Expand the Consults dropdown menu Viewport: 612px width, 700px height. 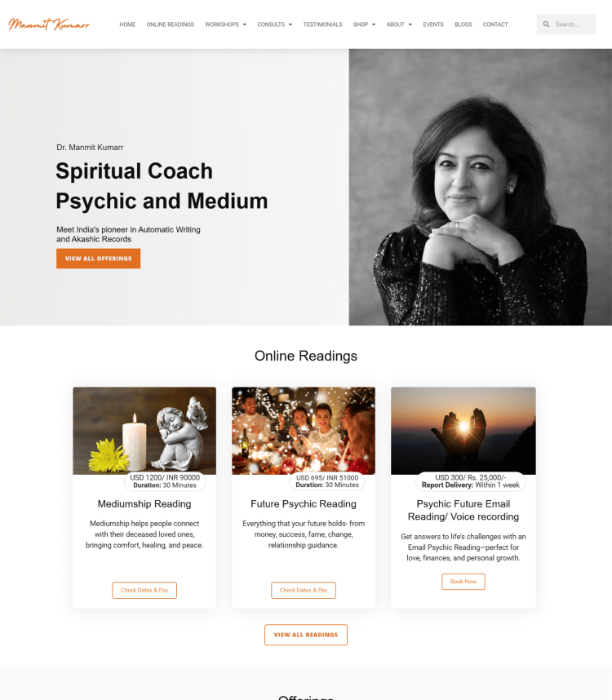274,24
